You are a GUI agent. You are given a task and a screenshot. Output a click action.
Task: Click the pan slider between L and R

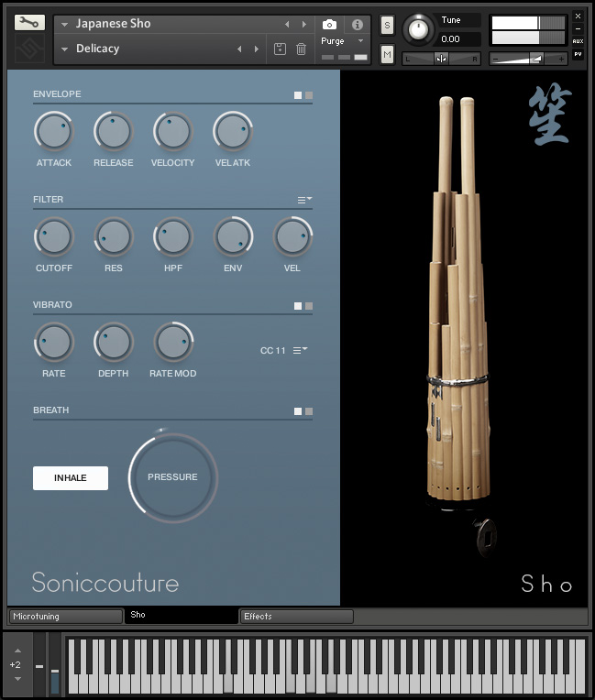pos(441,59)
